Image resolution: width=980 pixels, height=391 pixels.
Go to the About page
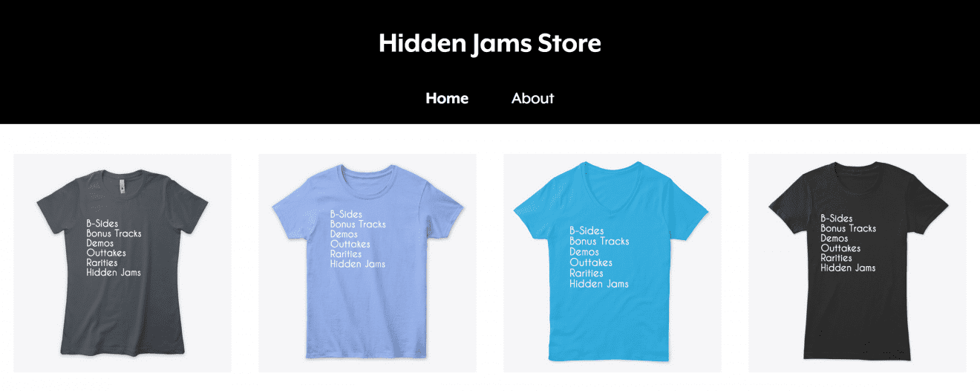tap(532, 98)
